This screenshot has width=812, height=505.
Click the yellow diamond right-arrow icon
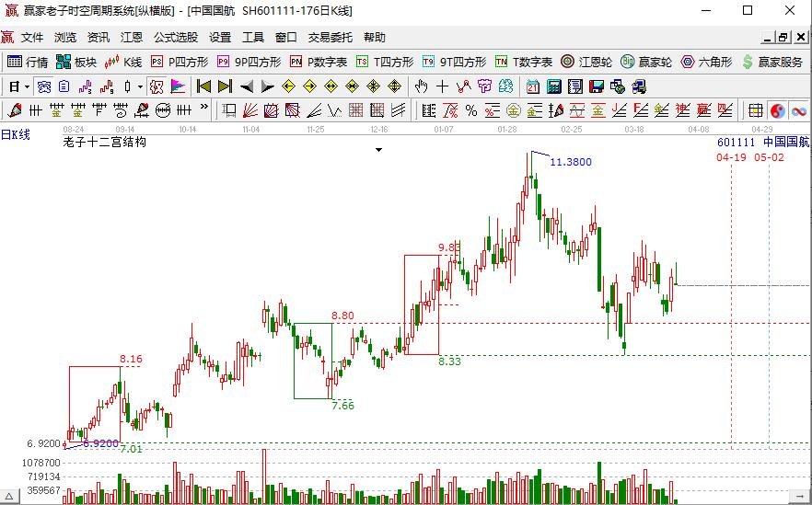pos(309,86)
